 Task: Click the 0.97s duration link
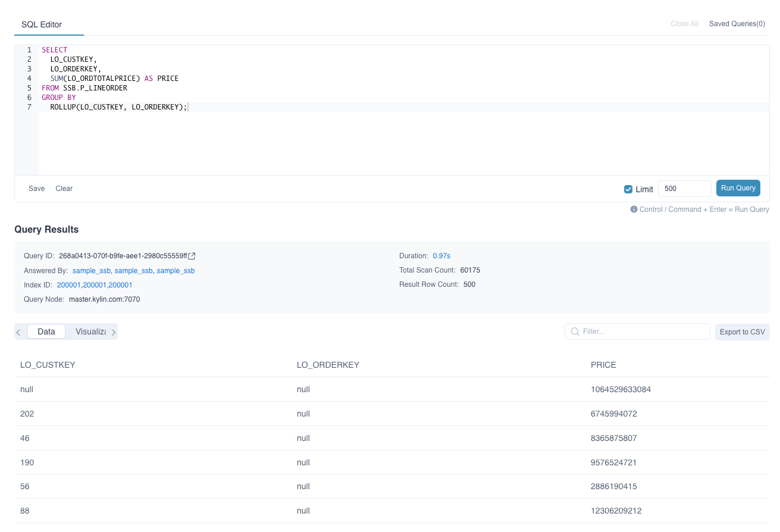[441, 256]
